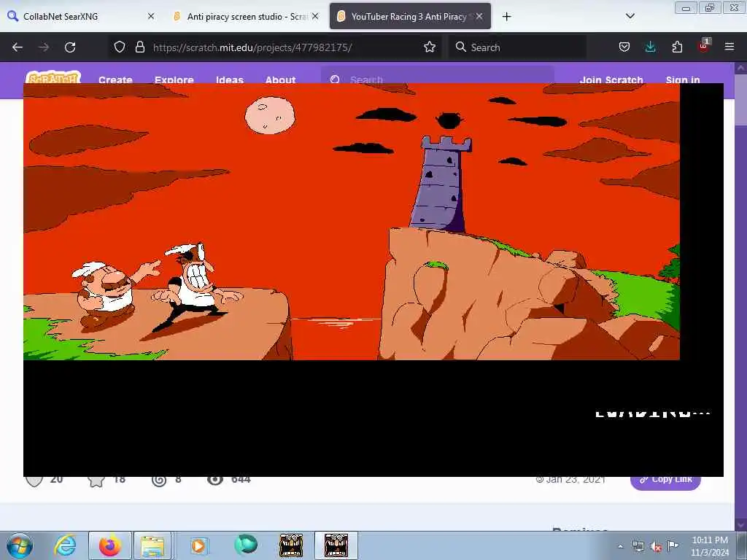Click the Join Scratch link
The image size is (747, 560).
(x=611, y=79)
